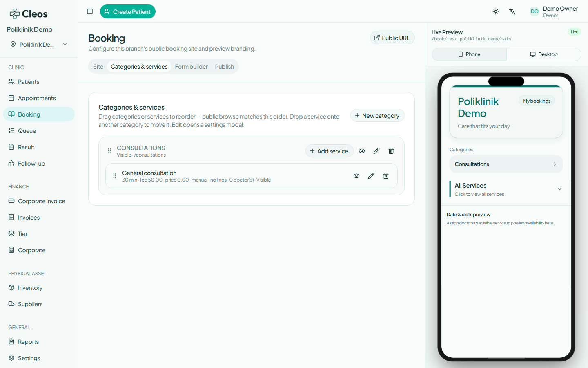Go to Invoices in Finance

(39, 218)
